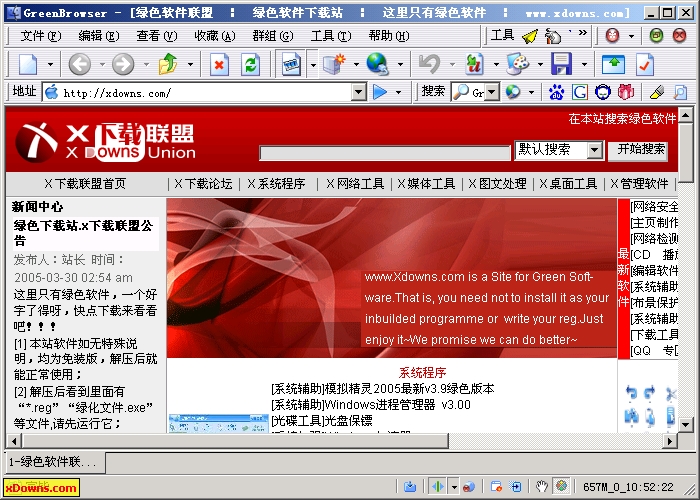Open the 工具(T) menu
This screenshot has height=500, width=700.
point(331,36)
